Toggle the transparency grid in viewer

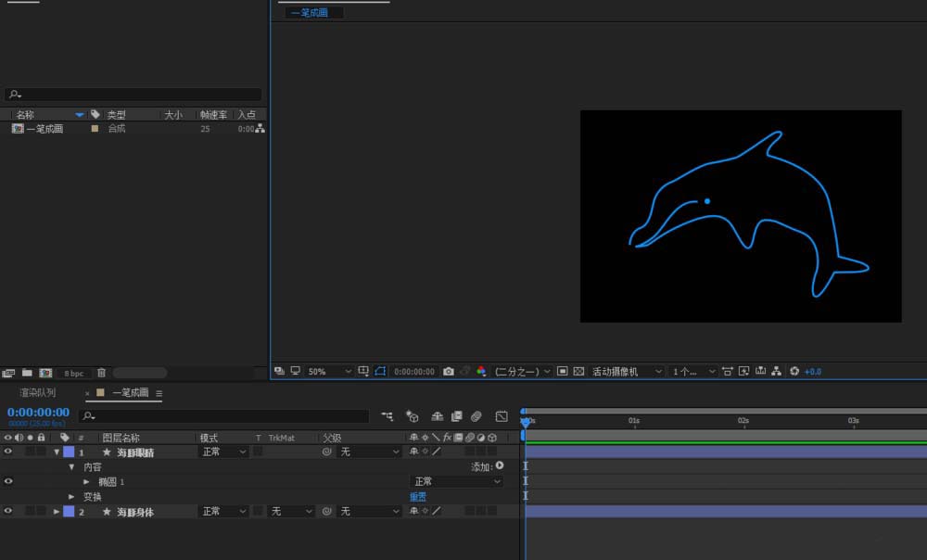point(579,371)
